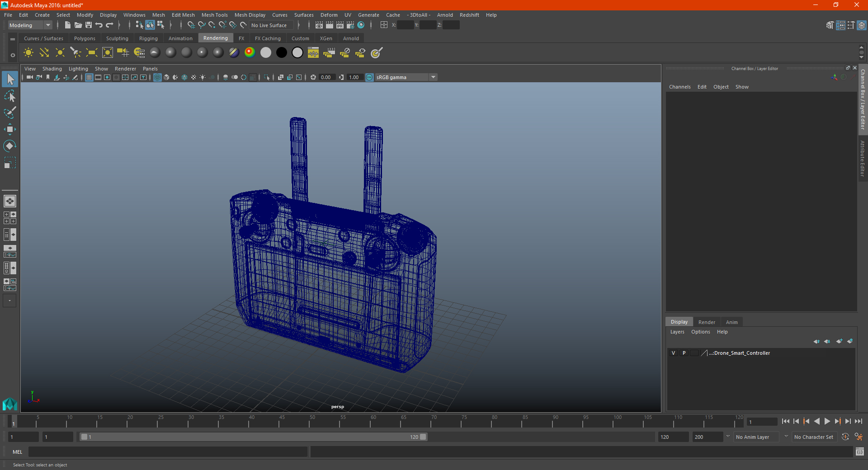Create a volume light from shelf
This screenshot has width=868, height=470.
(108, 53)
